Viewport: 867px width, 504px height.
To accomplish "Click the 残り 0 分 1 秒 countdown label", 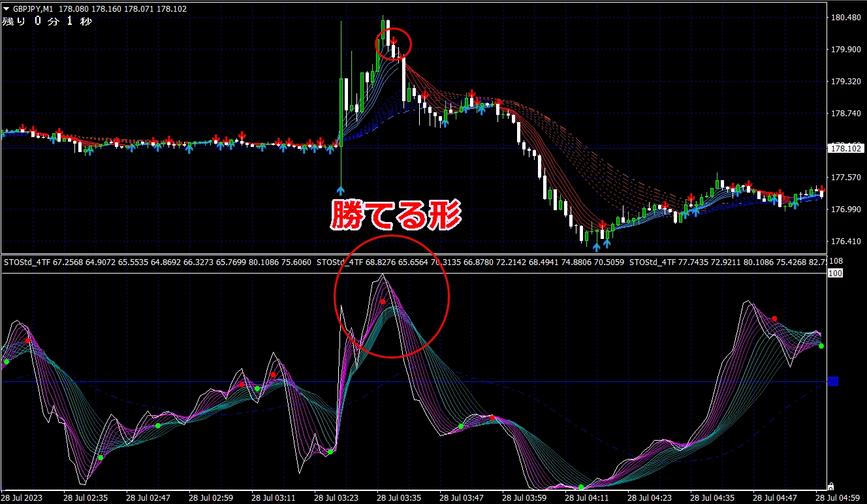I will [x=47, y=22].
